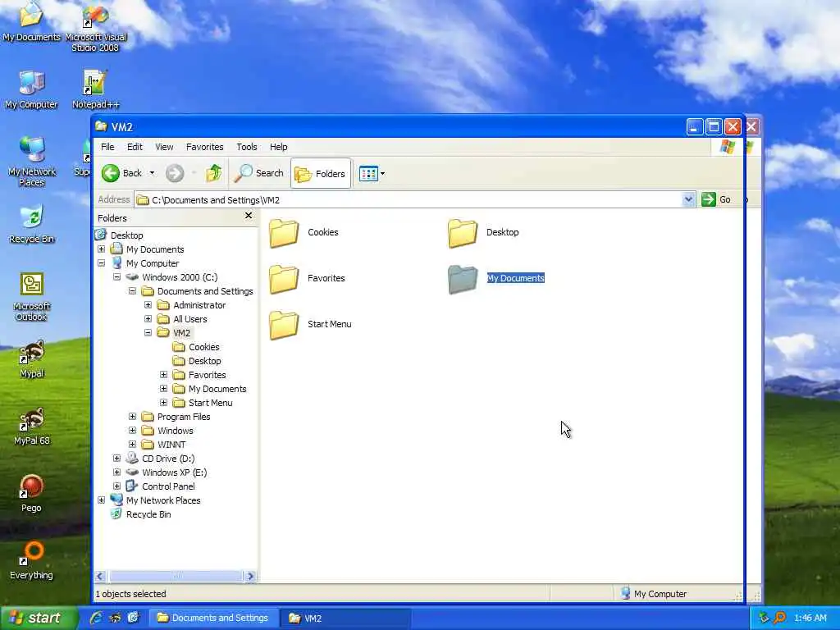Screen dimensions: 840x630
Task: Open the Edit menu
Action: 135,147
